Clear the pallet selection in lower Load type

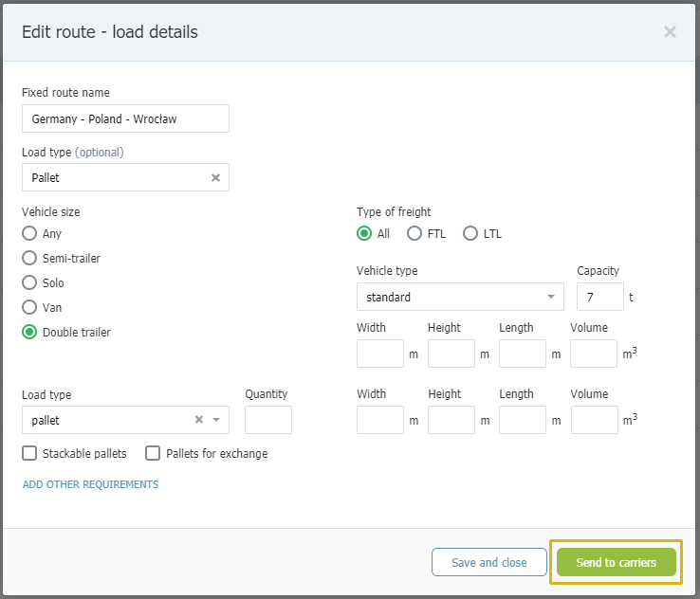(x=199, y=419)
